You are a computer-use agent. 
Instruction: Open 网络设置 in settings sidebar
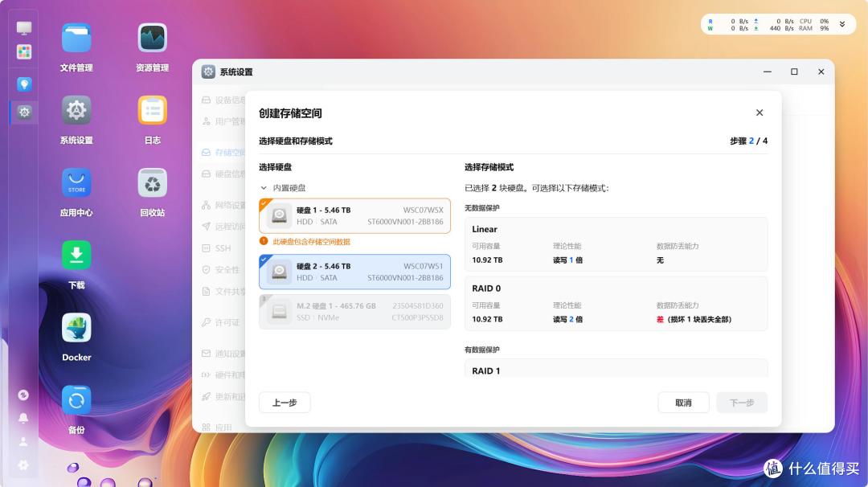(223, 205)
